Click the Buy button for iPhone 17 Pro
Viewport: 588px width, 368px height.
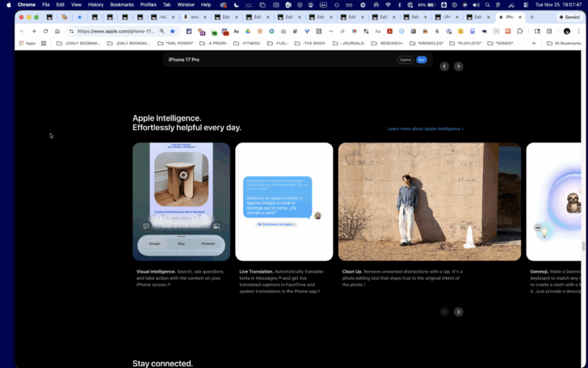422,60
